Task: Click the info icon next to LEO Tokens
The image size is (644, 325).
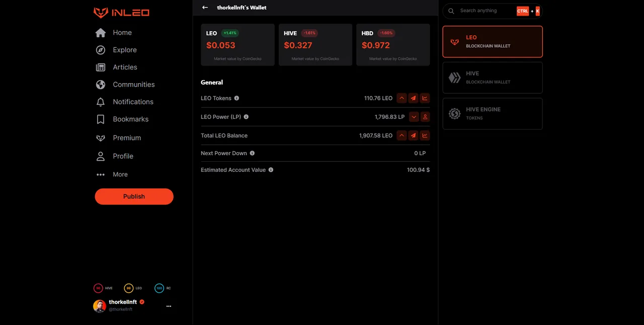Action: [x=236, y=98]
